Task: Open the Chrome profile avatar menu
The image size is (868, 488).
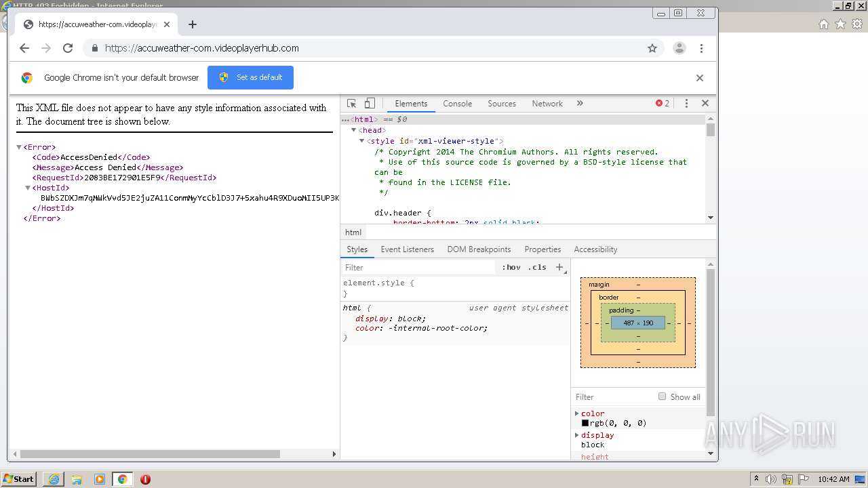Action: click(679, 48)
